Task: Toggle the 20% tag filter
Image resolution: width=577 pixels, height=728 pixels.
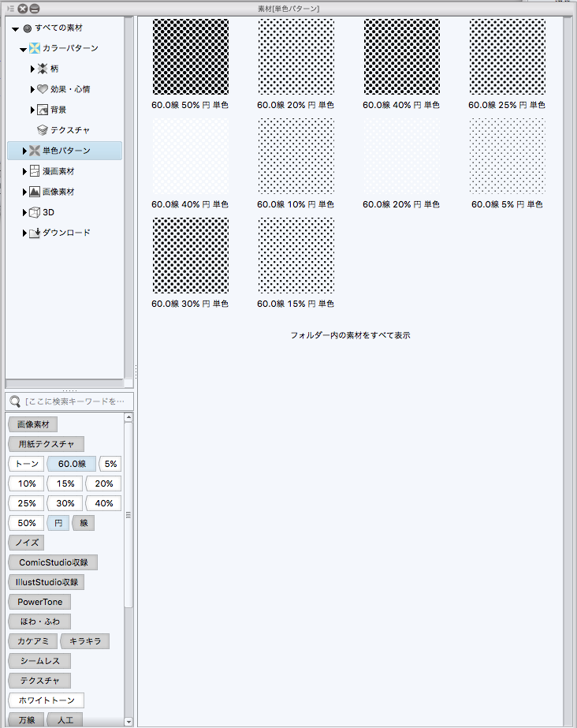Action: pos(103,483)
